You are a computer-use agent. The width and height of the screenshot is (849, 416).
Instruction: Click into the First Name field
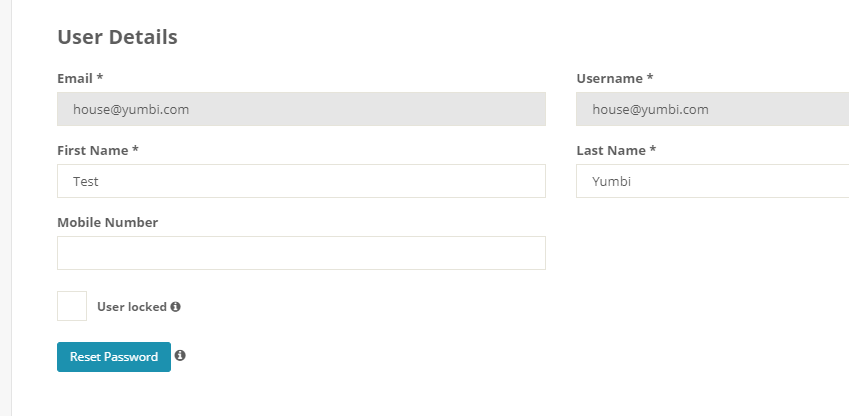[x=301, y=181]
